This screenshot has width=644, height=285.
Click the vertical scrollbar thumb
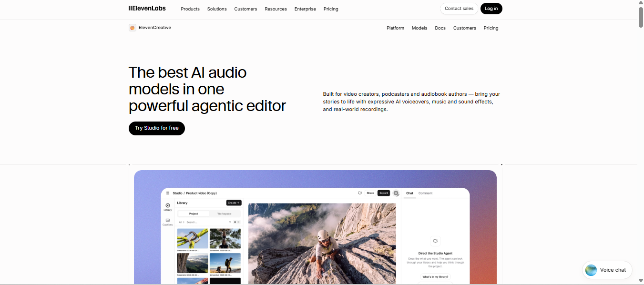pyautogui.click(x=640, y=18)
